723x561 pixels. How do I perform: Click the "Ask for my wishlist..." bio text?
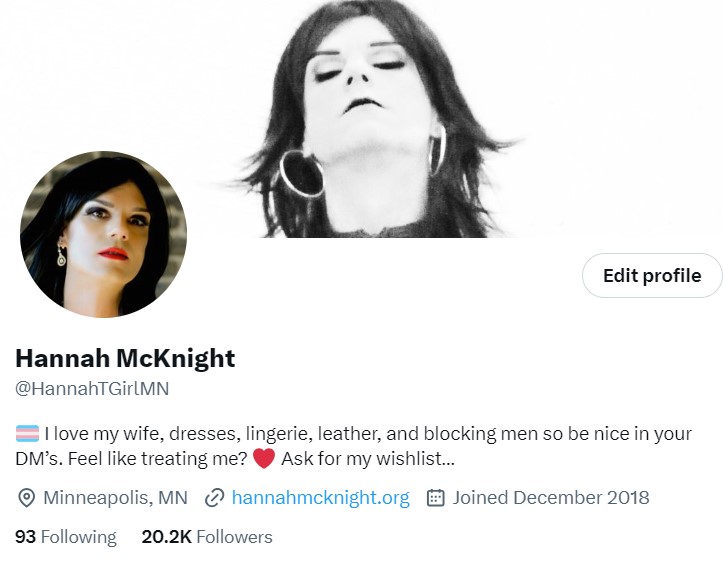(368, 459)
